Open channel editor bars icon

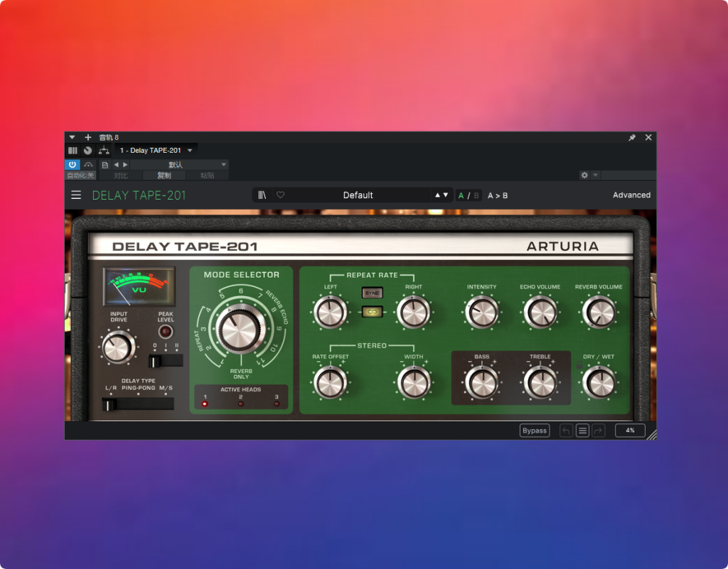(73, 151)
